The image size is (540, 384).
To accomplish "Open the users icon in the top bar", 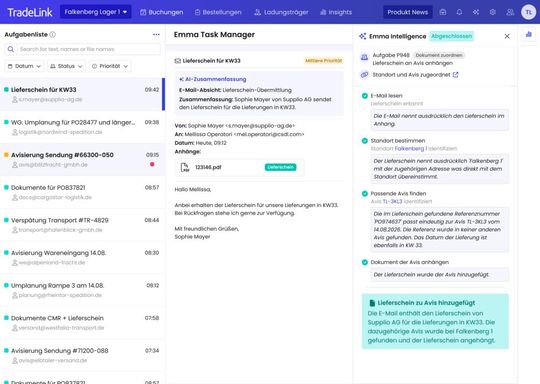I will 510,12.
